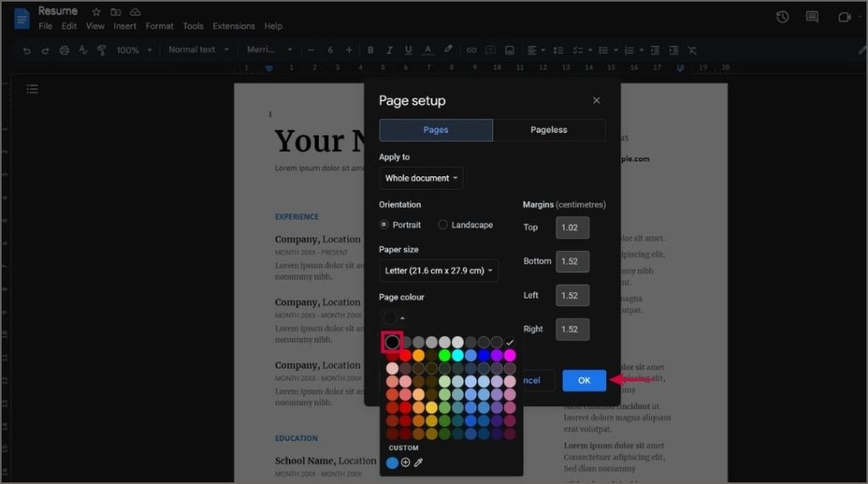
Task: Select the Landscape orientation radio button
Action: pos(442,225)
